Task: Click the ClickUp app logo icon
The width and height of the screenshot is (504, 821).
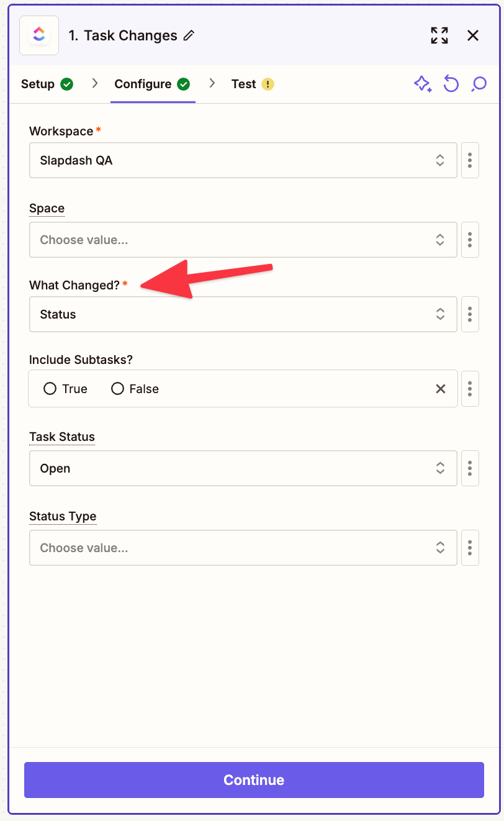Action: pyautogui.click(x=39, y=35)
